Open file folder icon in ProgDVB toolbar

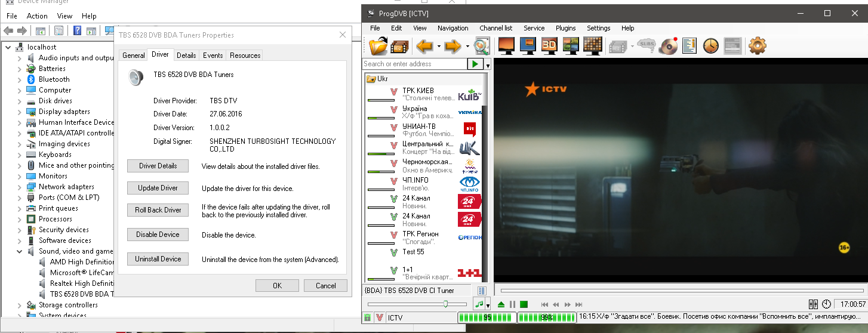point(378,45)
